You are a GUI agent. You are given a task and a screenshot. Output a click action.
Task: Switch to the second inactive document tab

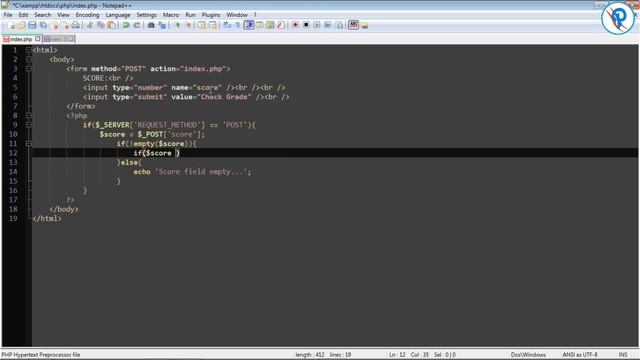59,39
